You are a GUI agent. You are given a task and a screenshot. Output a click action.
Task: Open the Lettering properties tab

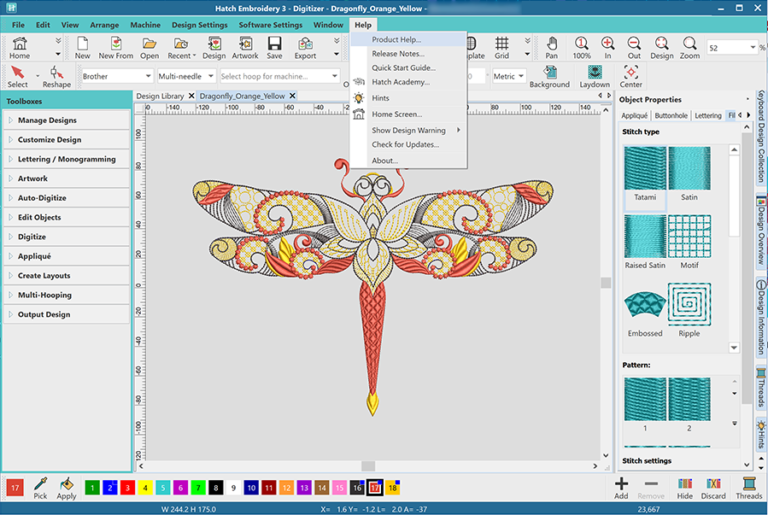pos(707,116)
